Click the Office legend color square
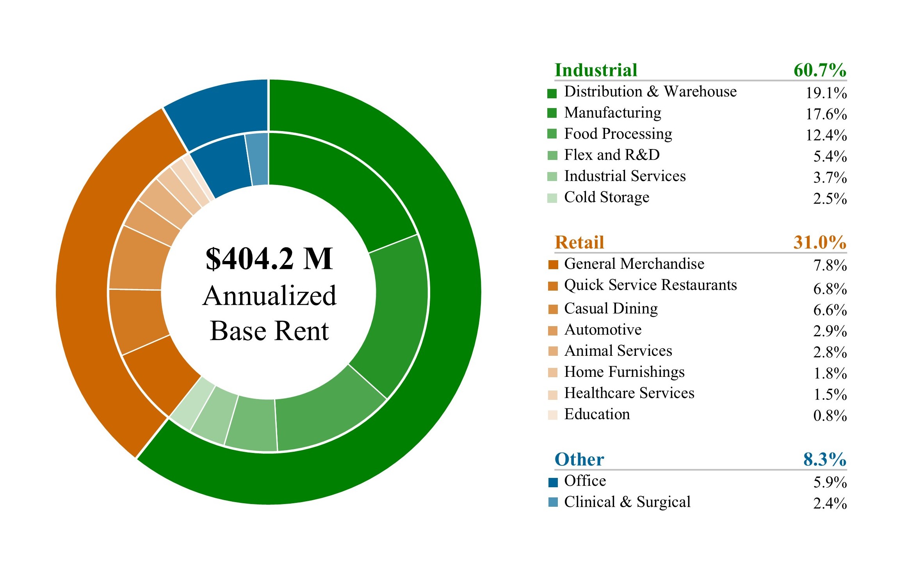The width and height of the screenshot is (924, 584). coord(553,482)
